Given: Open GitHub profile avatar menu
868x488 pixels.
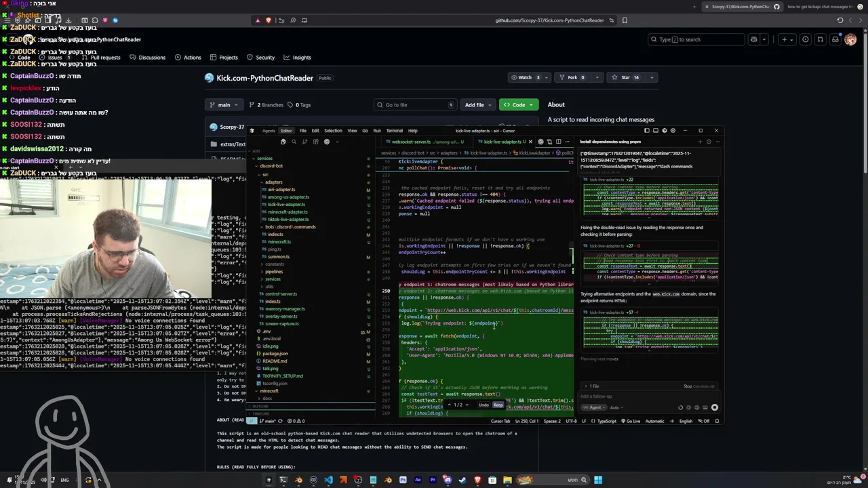Looking at the screenshot, I should click(850, 39).
